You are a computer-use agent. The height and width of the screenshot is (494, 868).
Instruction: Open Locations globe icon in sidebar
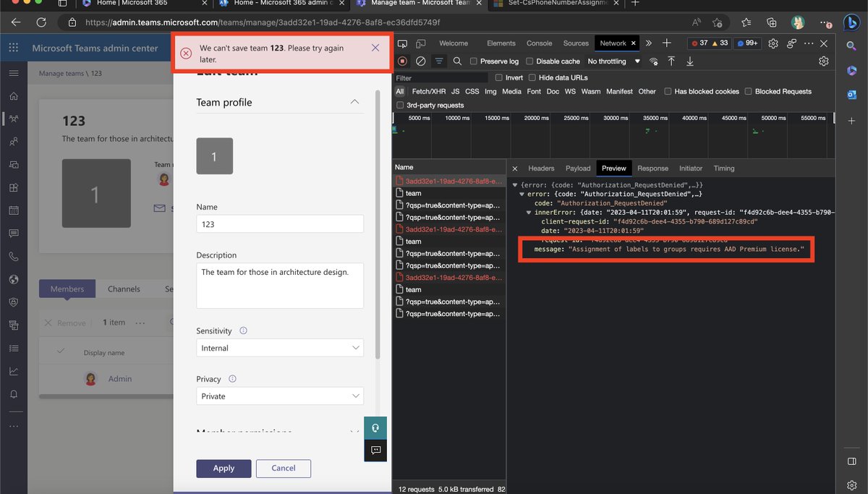click(x=13, y=279)
